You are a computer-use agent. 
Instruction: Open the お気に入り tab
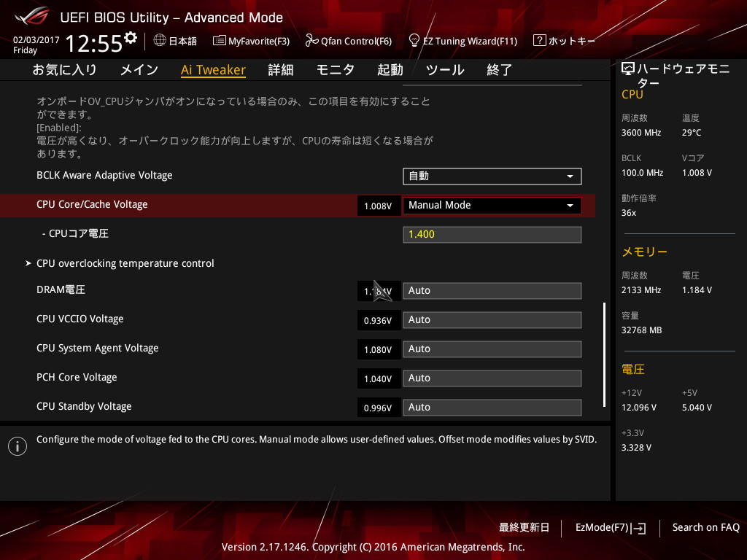[x=64, y=70]
